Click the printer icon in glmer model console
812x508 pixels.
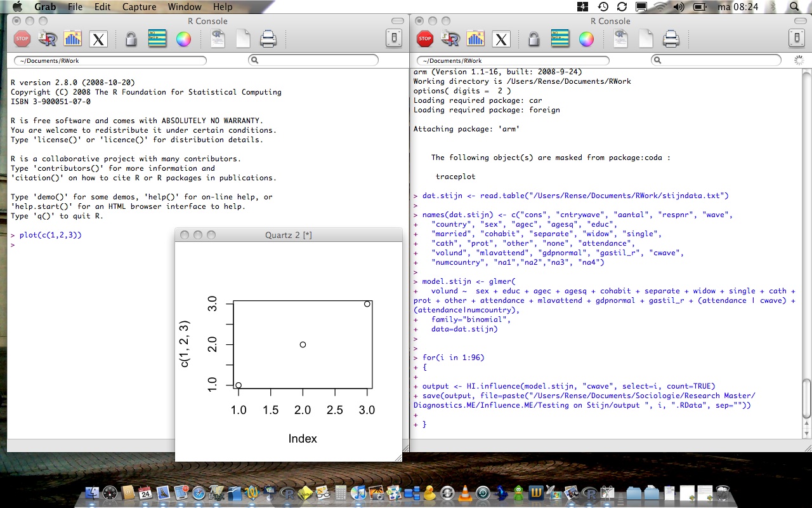point(671,39)
